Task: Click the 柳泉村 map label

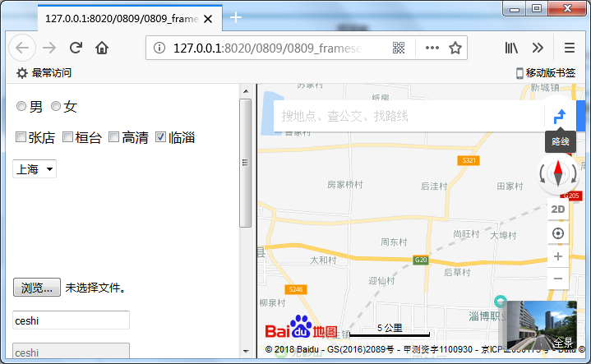Action: 273,303
